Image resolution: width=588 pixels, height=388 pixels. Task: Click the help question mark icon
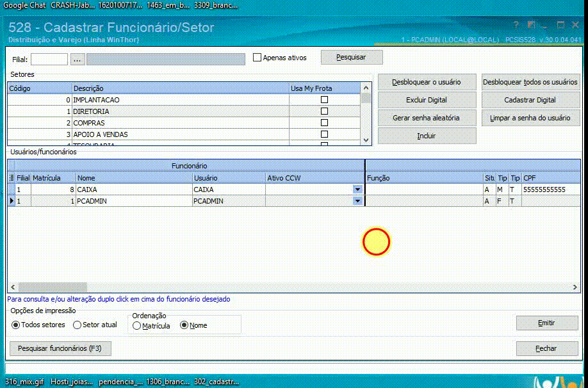pyautogui.click(x=516, y=26)
